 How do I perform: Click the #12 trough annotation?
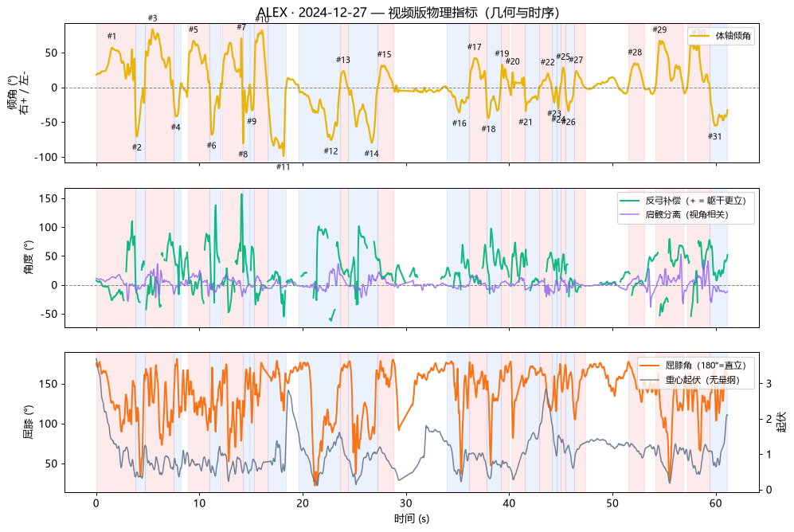point(331,151)
